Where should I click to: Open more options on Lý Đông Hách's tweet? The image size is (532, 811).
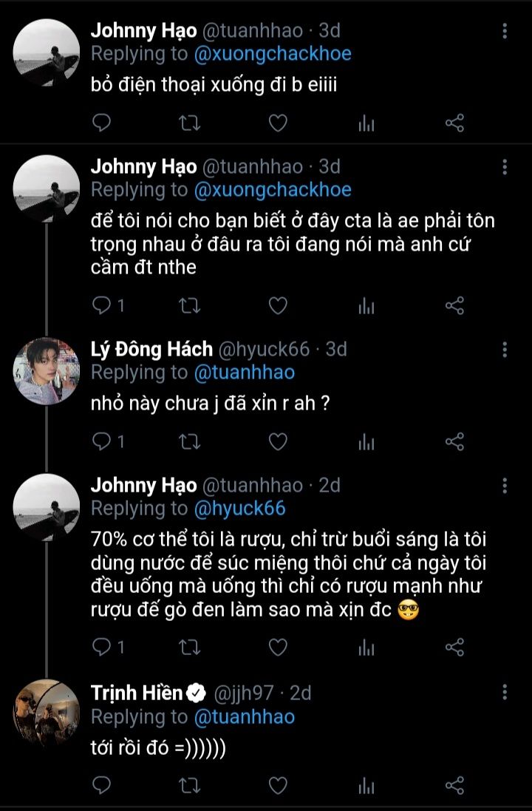pos(505,349)
